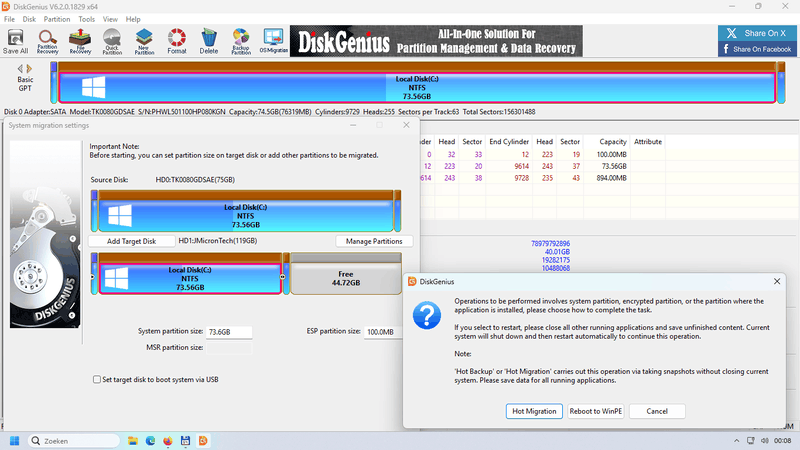Go to the previous disk arrow
The image size is (800, 450).
20,68
